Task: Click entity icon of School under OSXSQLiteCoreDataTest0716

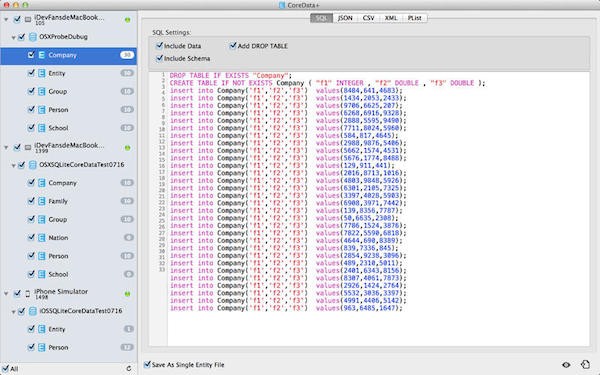Action: pos(42,274)
